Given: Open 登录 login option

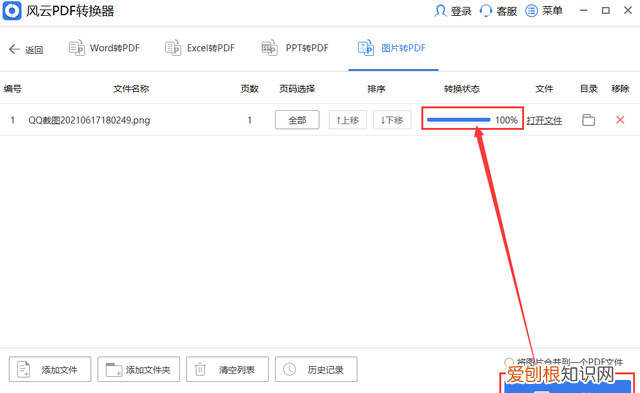Looking at the screenshot, I should tap(453, 11).
